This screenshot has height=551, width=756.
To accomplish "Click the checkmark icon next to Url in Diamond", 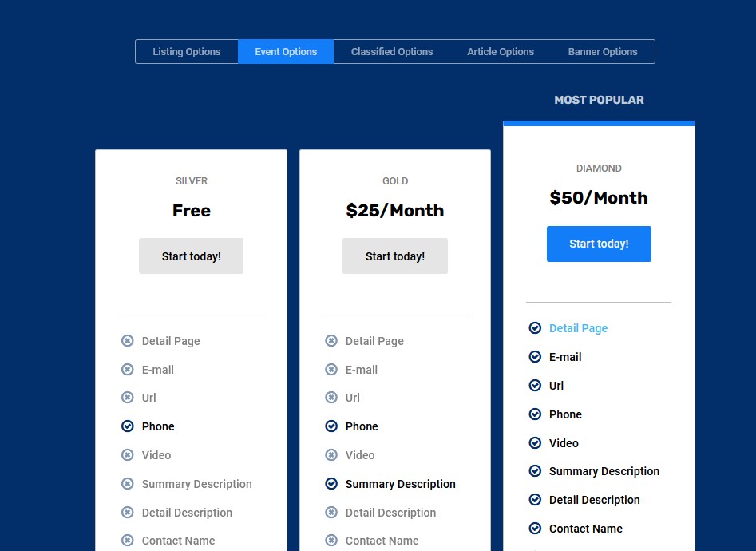I will 535,386.
